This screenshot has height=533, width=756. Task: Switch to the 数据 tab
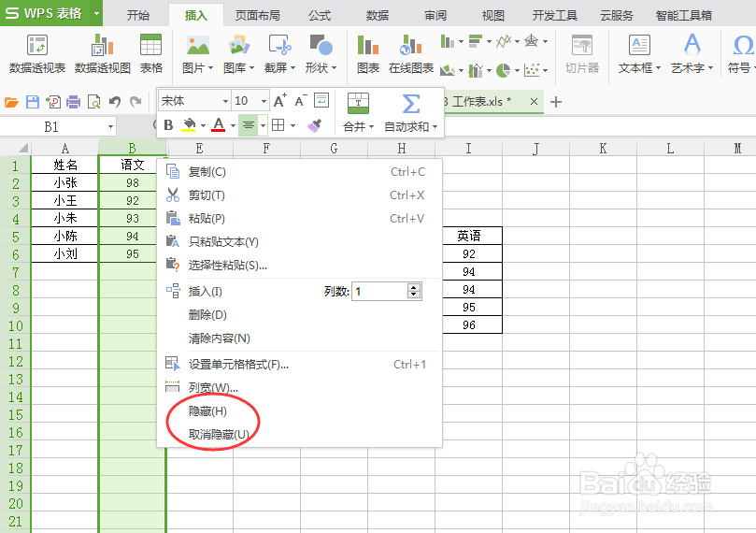pyautogui.click(x=377, y=16)
